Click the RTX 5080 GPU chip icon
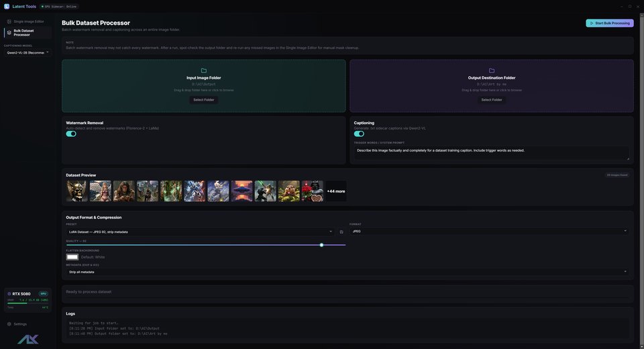This screenshot has height=349, width=644. tap(9, 294)
